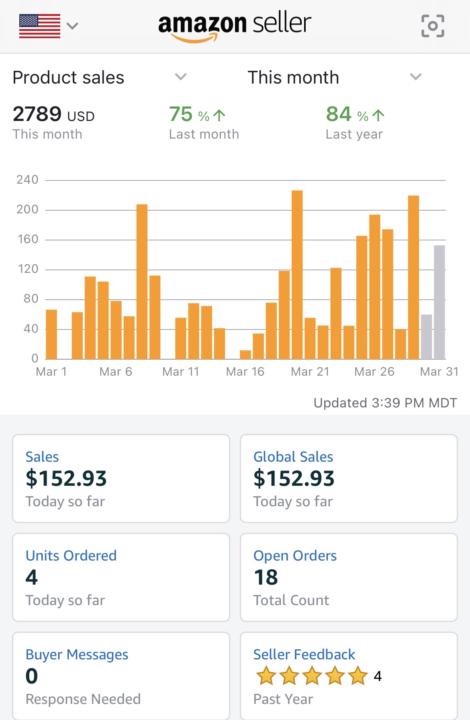
Task: Tap the grey bar for today's sales
Action: 439,302
